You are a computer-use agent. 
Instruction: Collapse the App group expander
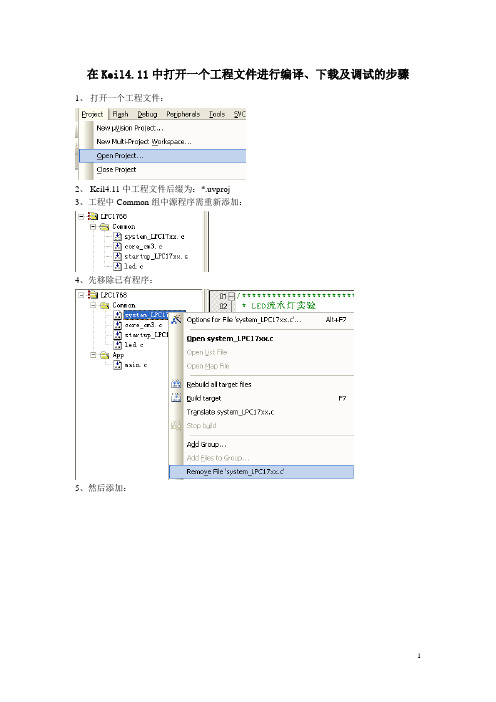click(93, 355)
